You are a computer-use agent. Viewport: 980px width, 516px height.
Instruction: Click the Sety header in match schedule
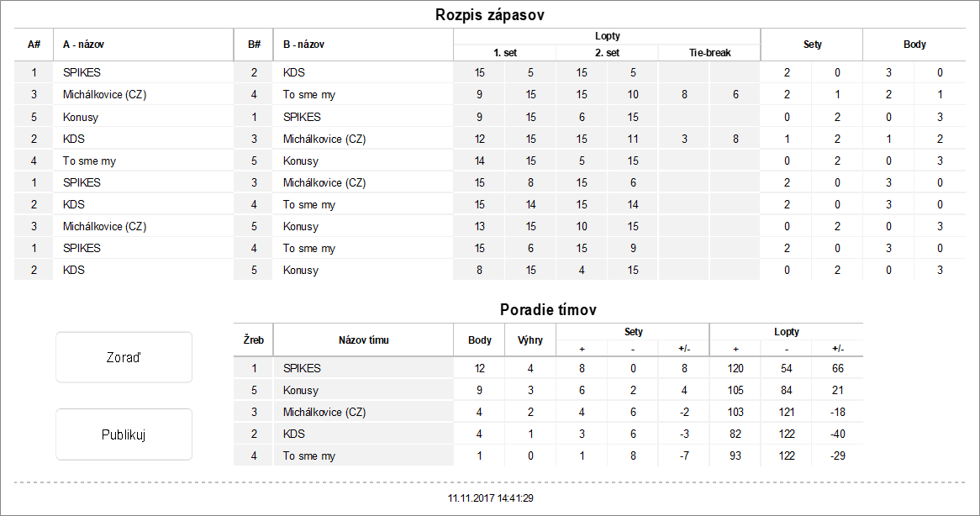[811, 45]
